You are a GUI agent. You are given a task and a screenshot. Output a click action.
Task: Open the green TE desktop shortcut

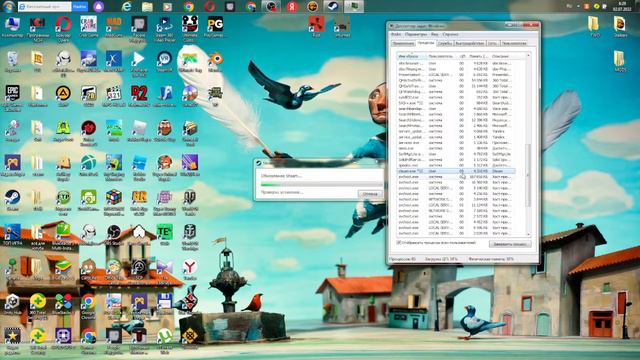click(x=164, y=235)
